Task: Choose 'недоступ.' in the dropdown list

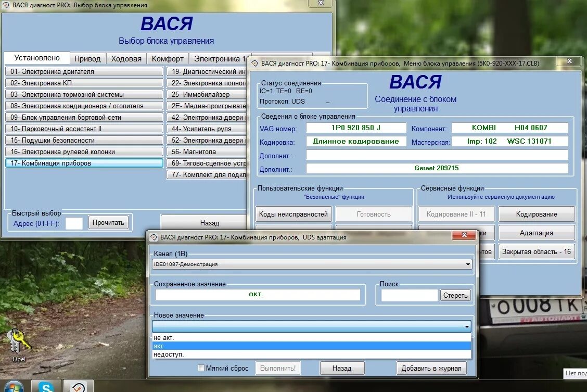Action: (x=312, y=354)
